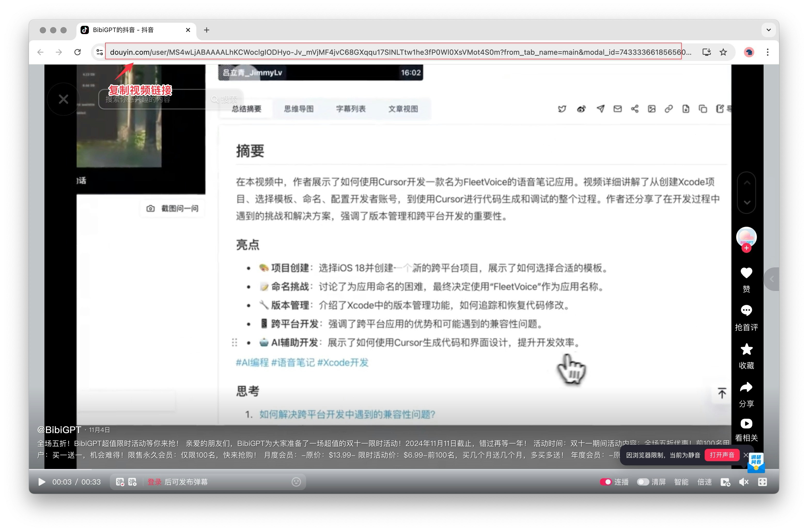808x532 pixels.
Task: Toggle danmaku display icon in player bar
Action: point(120,482)
